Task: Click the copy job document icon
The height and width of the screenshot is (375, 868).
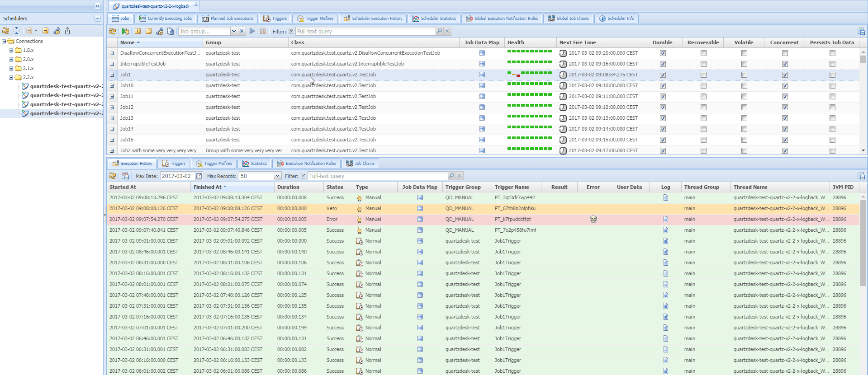Action: click(171, 31)
